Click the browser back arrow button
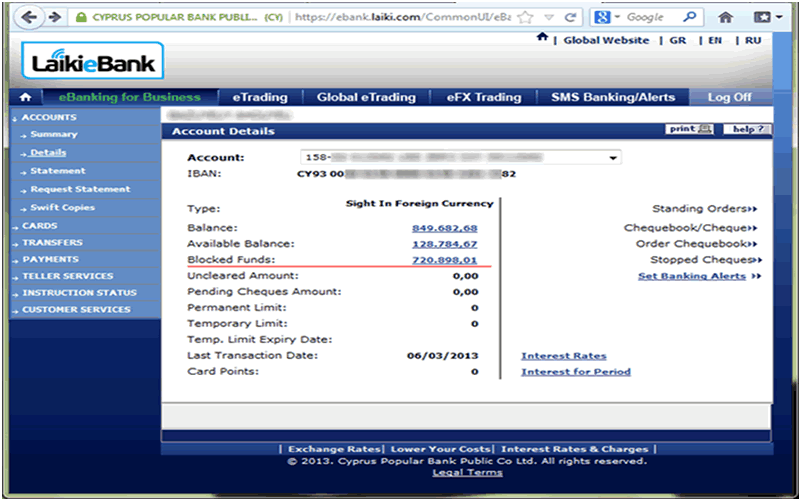 click(30, 17)
